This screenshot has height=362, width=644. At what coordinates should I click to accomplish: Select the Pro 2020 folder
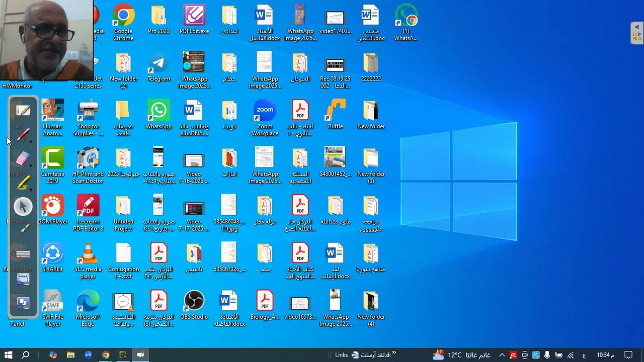tap(158, 20)
